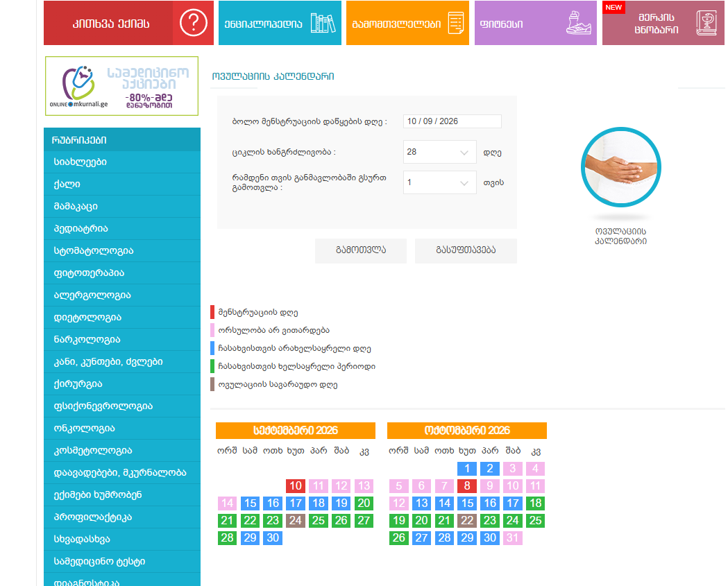Click the question mark icon in red banner
The width and height of the screenshot is (728, 586).
(193, 23)
